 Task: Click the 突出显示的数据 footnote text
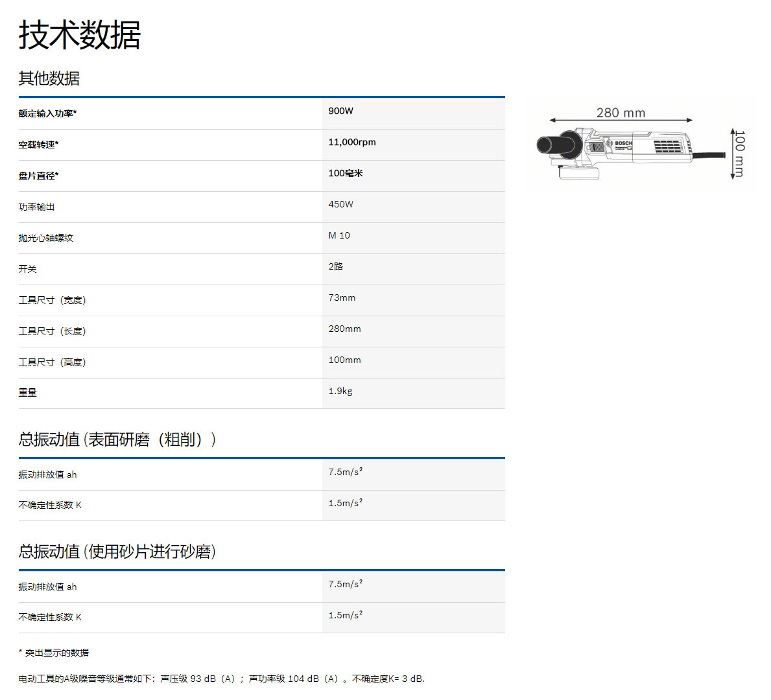click(56, 653)
